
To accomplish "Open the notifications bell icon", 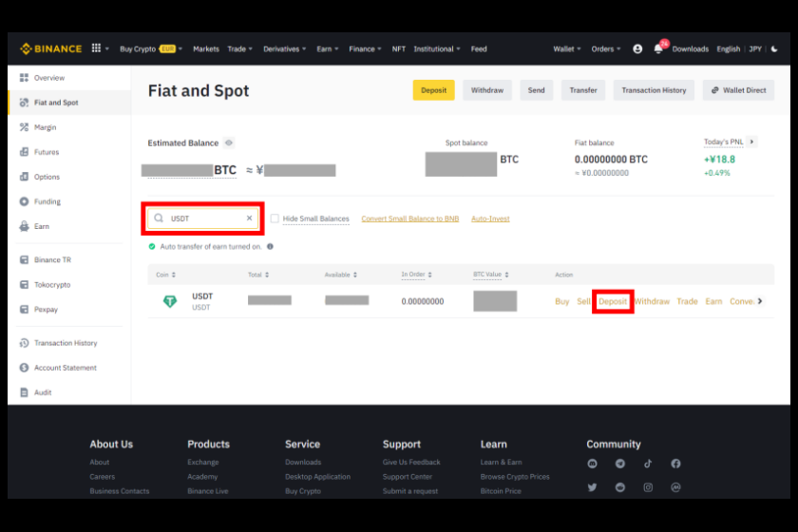I will (658, 49).
